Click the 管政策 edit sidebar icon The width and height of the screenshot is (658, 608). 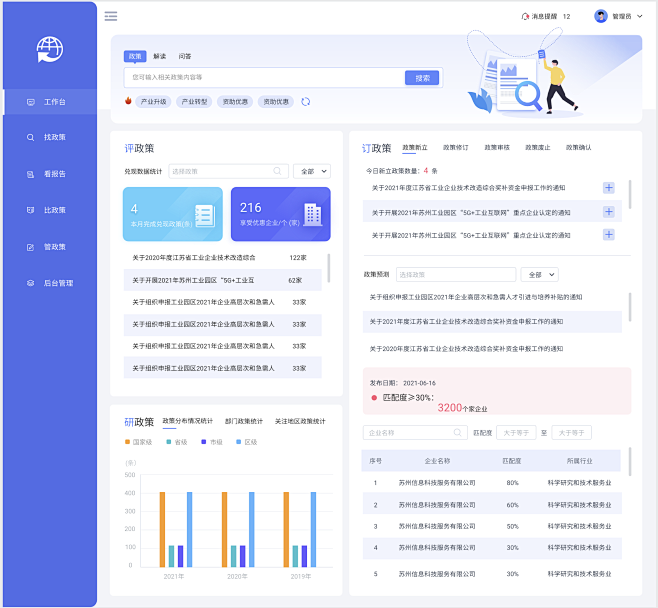pyautogui.click(x=30, y=247)
